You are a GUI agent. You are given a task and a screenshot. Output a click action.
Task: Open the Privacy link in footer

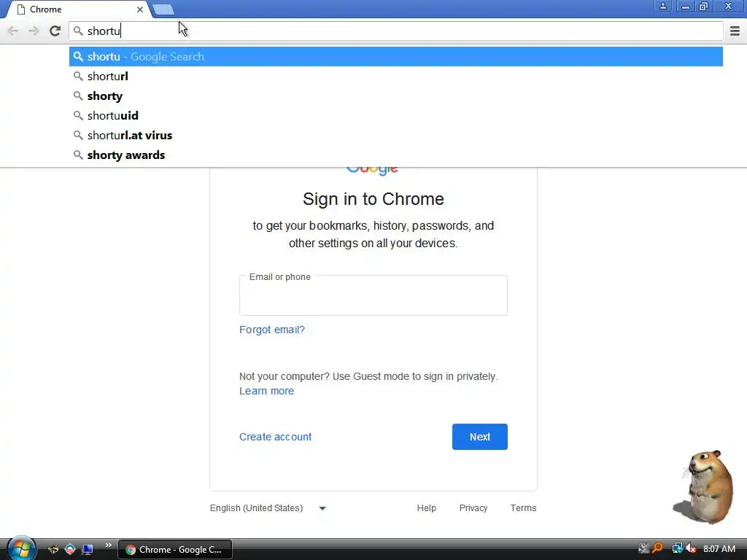473,508
